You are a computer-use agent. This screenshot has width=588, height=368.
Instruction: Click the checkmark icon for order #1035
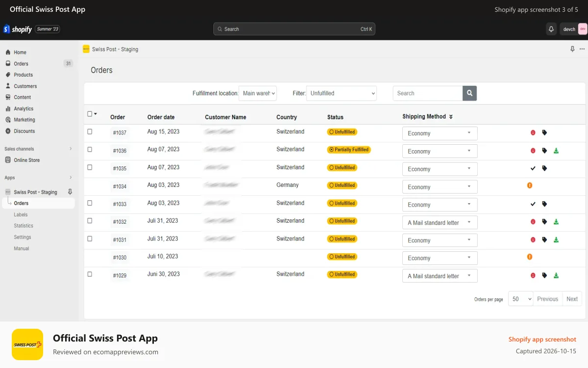pos(533,168)
